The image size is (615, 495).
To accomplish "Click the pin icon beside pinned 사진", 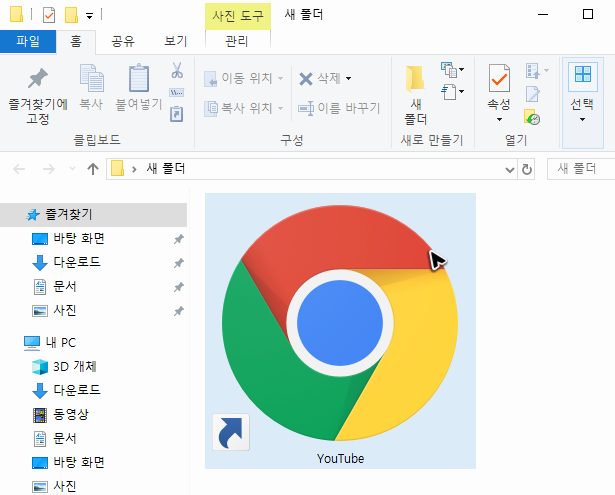I will [x=179, y=311].
